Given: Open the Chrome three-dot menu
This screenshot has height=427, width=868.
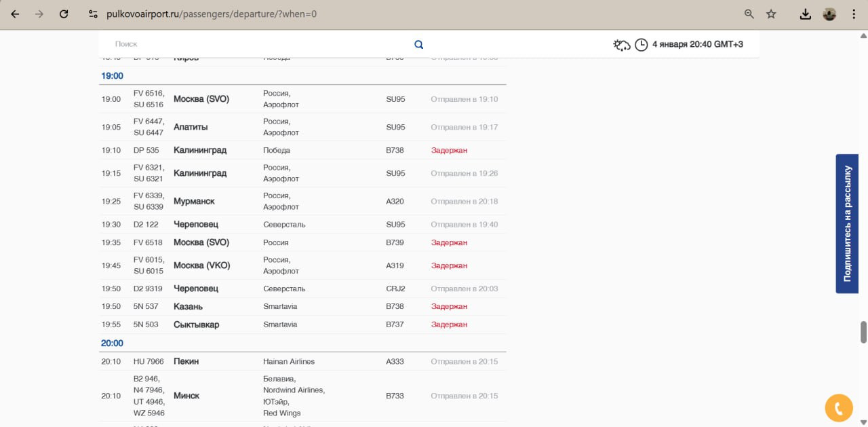Looking at the screenshot, I should click(x=854, y=14).
